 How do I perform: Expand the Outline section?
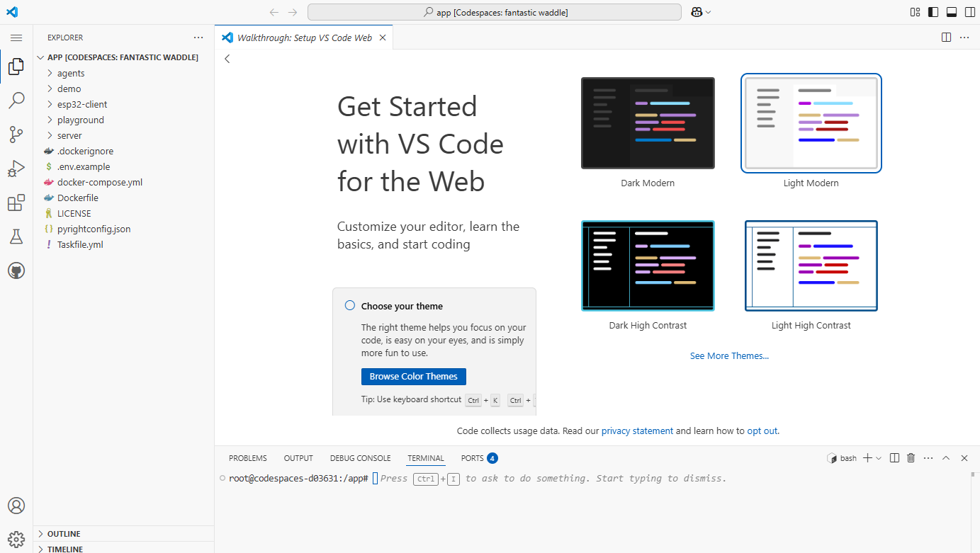124,534
